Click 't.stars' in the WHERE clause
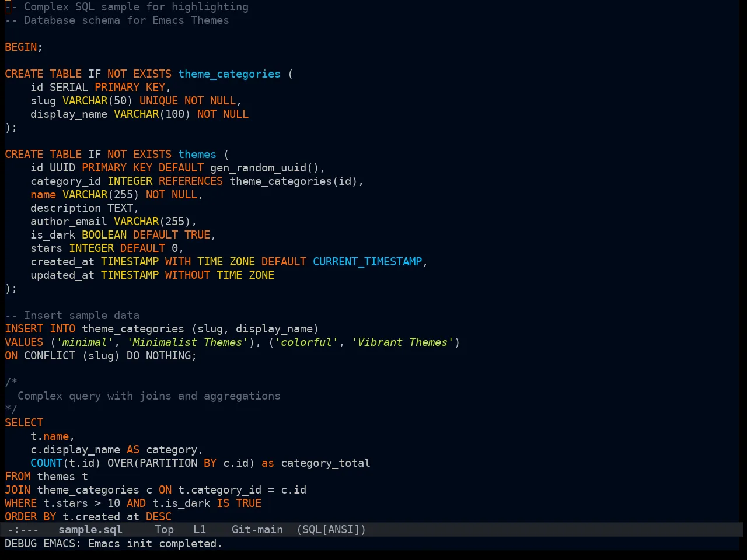The height and width of the screenshot is (560, 747). (65, 503)
